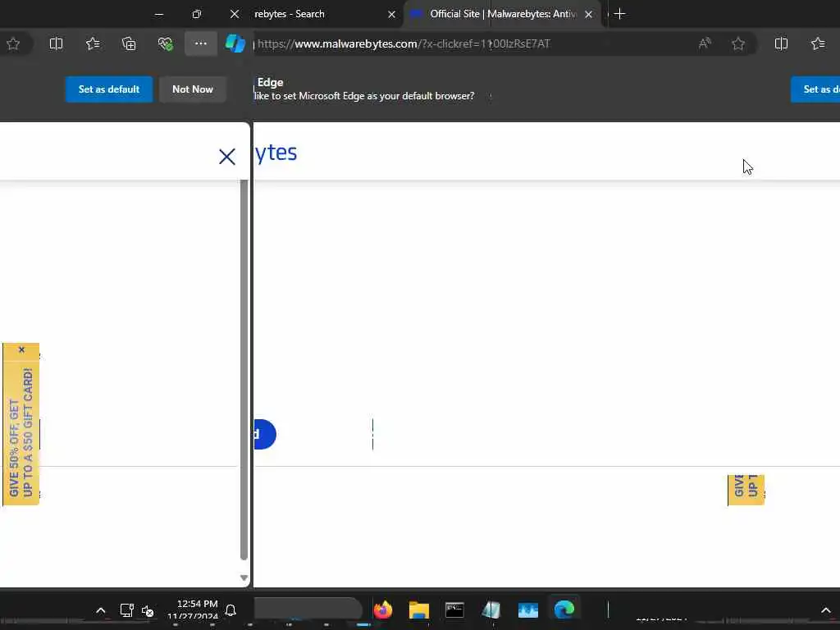This screenshot has height=630, width=840.
Task: Open notifications bell in taskbar
Action: point(231,610)
